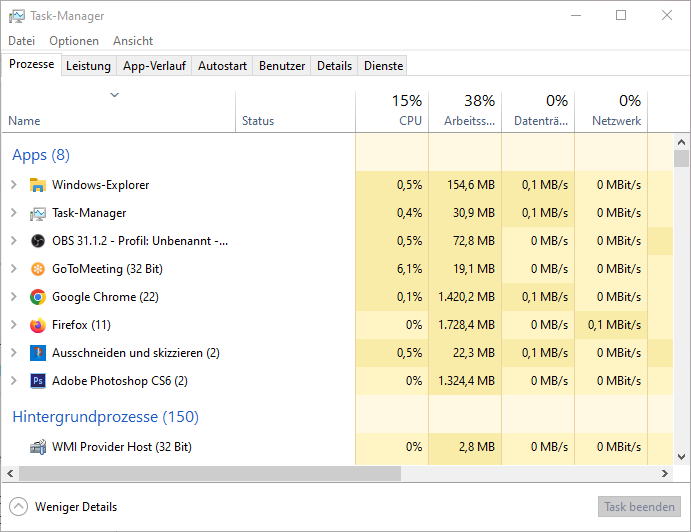The width and height of the screenshot is (691, 532).
Task: Click the GoToMeeting orange flower icon
Action: tap(38, 269)
